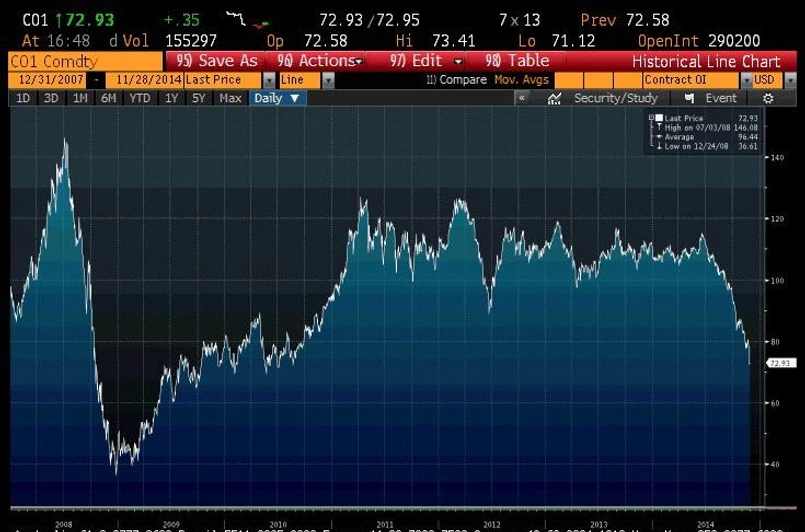This screenshot has width=805, height=532.
Task: Click the first empty moving average field
Action: pyautogui.click(x=569, y=81)
